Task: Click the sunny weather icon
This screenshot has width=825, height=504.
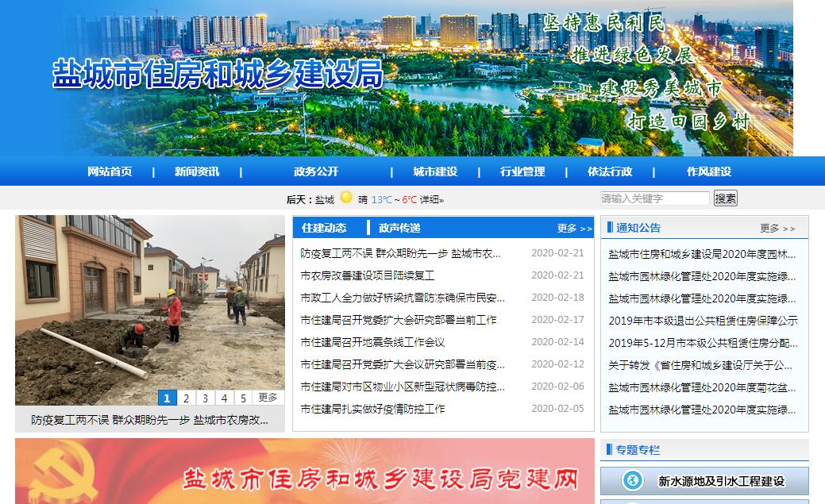Action: 346,198
